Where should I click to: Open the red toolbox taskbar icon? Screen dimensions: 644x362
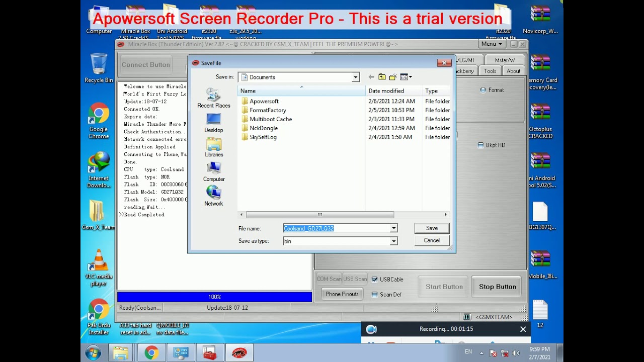pos(210,353)
